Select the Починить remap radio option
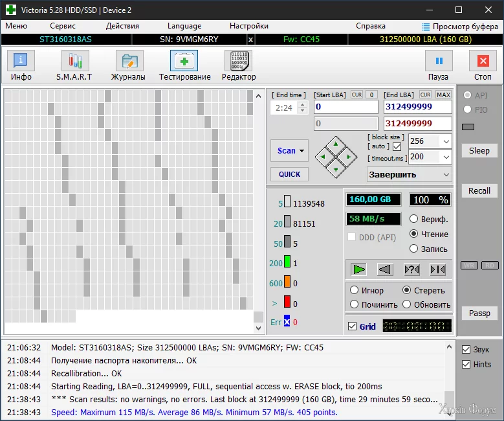This screenshot has height=421, width=504. tap(355, 304)
